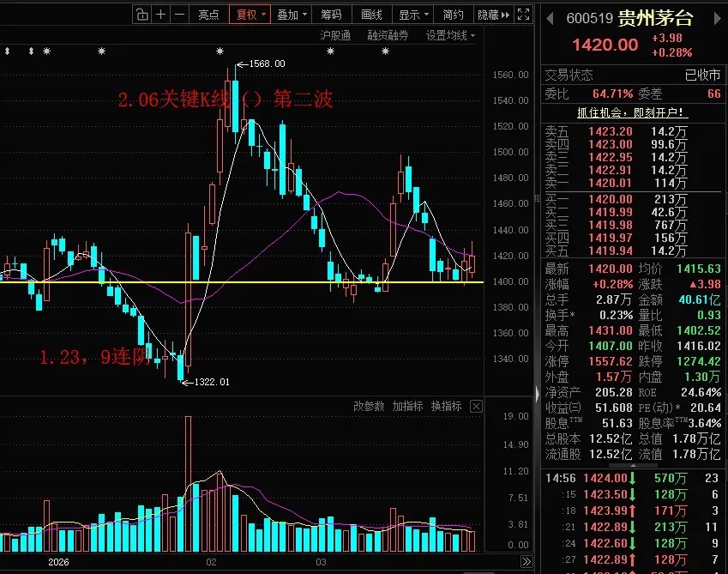Zoom out chart with minus icon
This screenshot has height=574, width=728.
(179, 15)
